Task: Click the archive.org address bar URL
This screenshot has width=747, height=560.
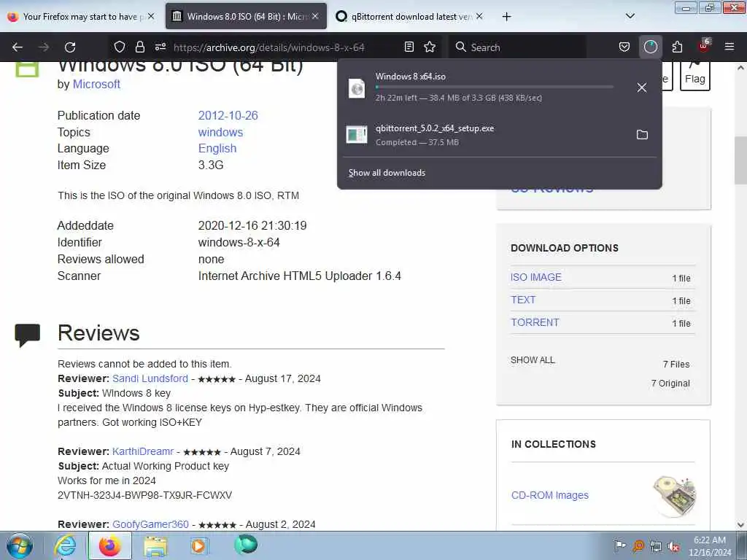Action: coord(269,47)
